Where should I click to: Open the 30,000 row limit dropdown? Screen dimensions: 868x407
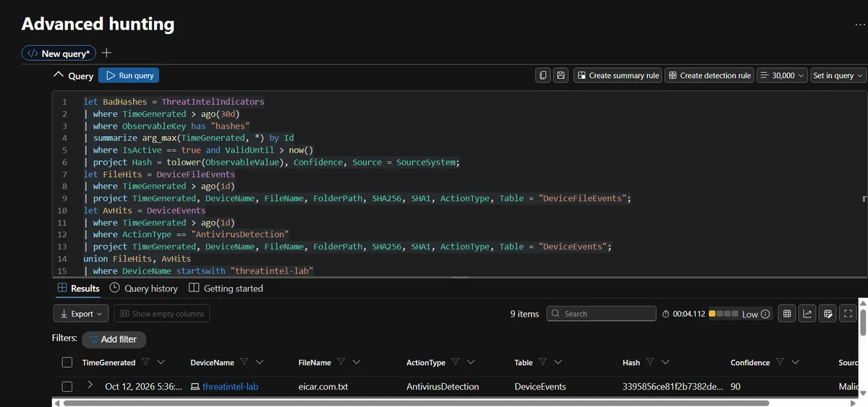(x=783, y=75)
